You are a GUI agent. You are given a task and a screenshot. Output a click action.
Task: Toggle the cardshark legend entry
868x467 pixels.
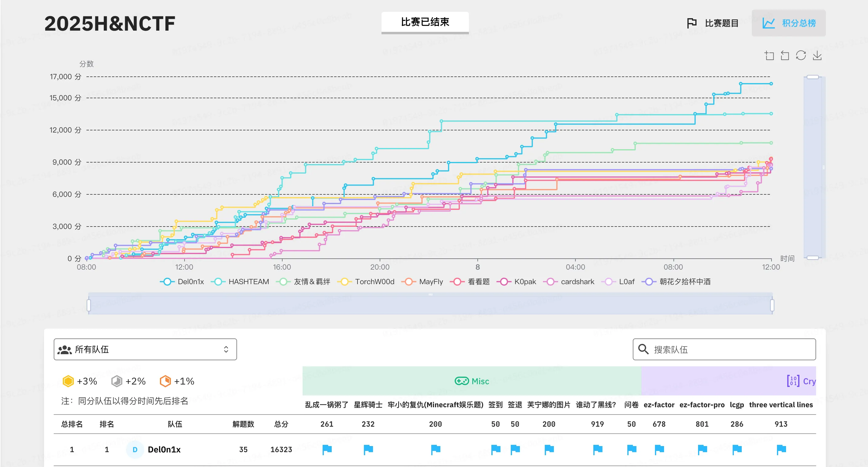click(569, 281)
